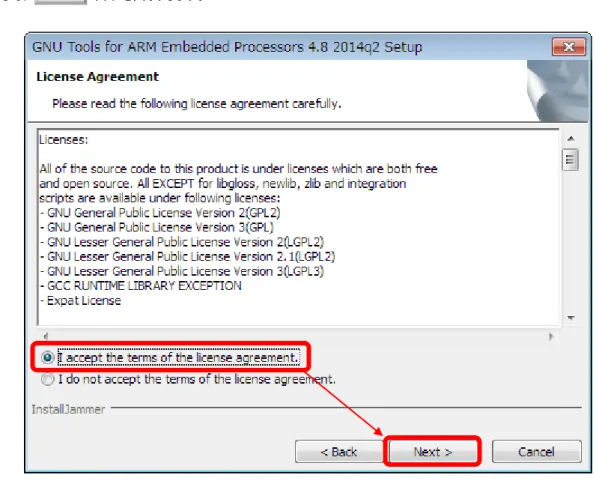Click the license text up scroll arrow
596x490 pixels.
[x=571, y=139]
